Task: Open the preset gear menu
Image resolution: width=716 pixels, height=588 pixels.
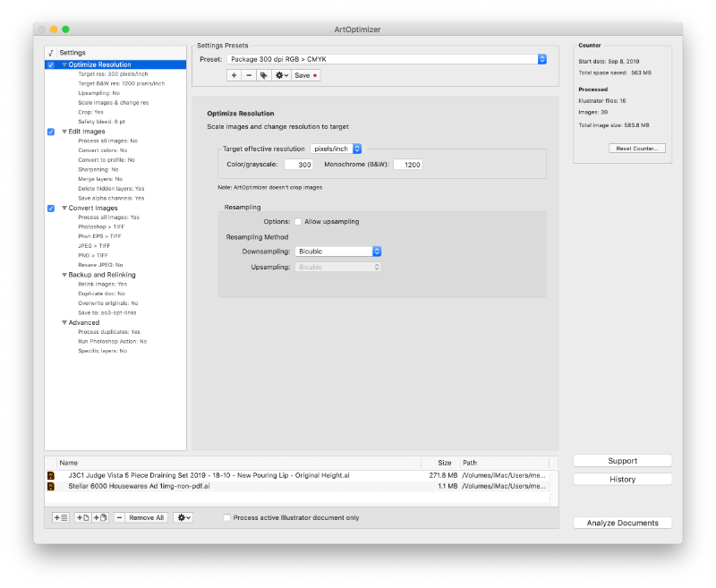Action: coord(281,75)
